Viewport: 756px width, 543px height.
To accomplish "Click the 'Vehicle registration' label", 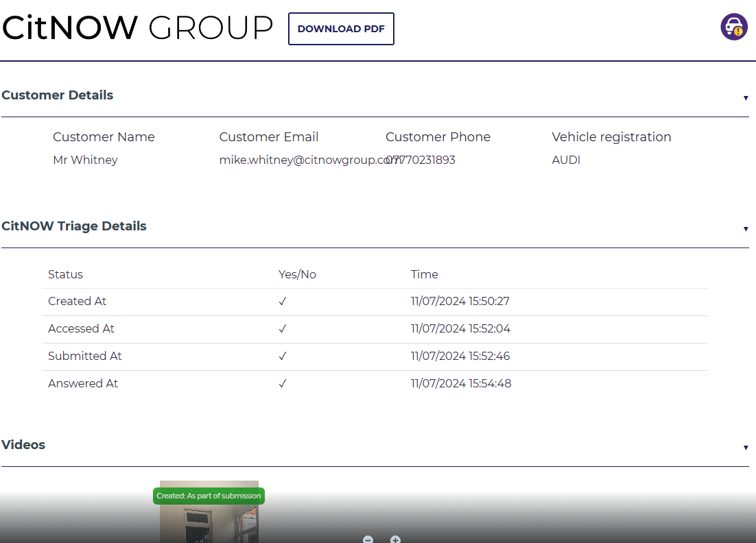I will (x=611, y=137).
